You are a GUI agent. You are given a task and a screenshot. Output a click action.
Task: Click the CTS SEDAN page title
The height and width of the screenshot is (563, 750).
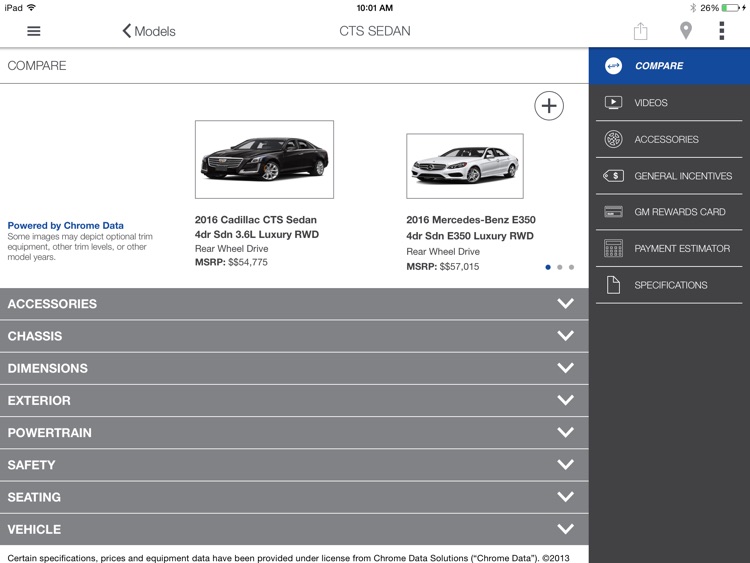pyautogui.click(x=375, y=31)
